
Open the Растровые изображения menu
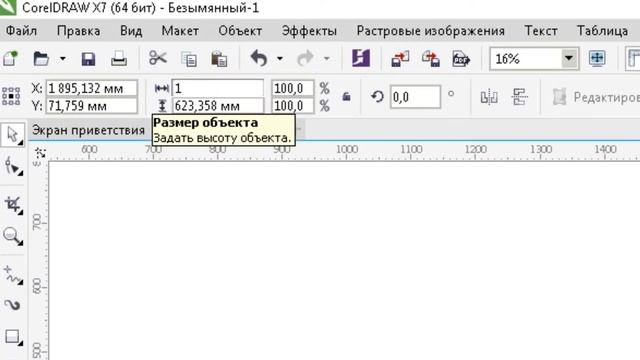431,31
